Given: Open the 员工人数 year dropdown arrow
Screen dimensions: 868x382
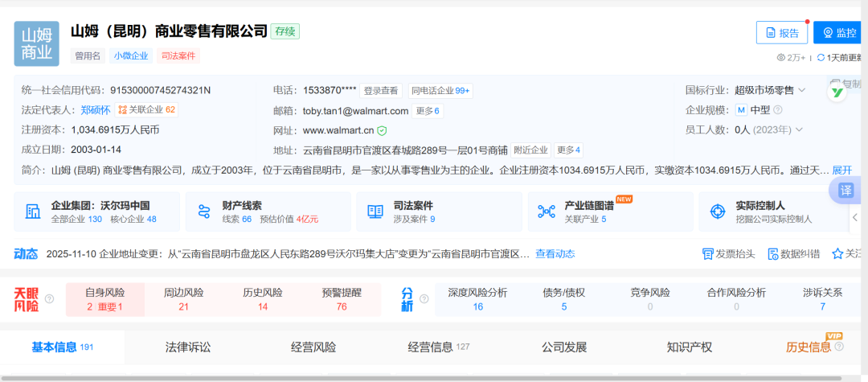Looking at the screenshot, I should [x=798, y=130].
